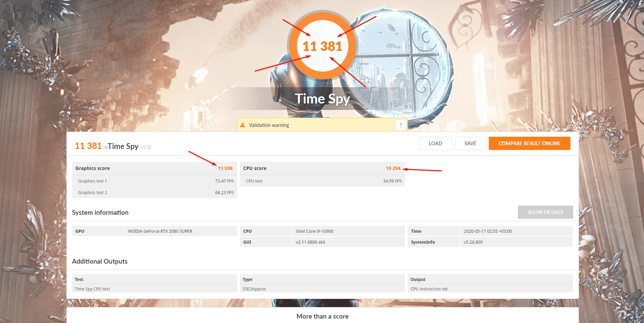Click the More than a score heading
The width and height of the screenshot is (644, 323).
322,316
